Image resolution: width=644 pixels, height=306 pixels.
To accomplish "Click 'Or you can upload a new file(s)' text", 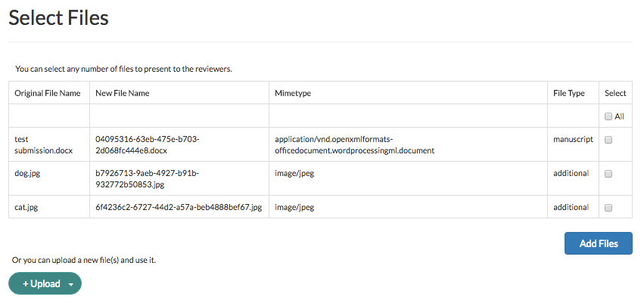I will [x=84, y=260].
